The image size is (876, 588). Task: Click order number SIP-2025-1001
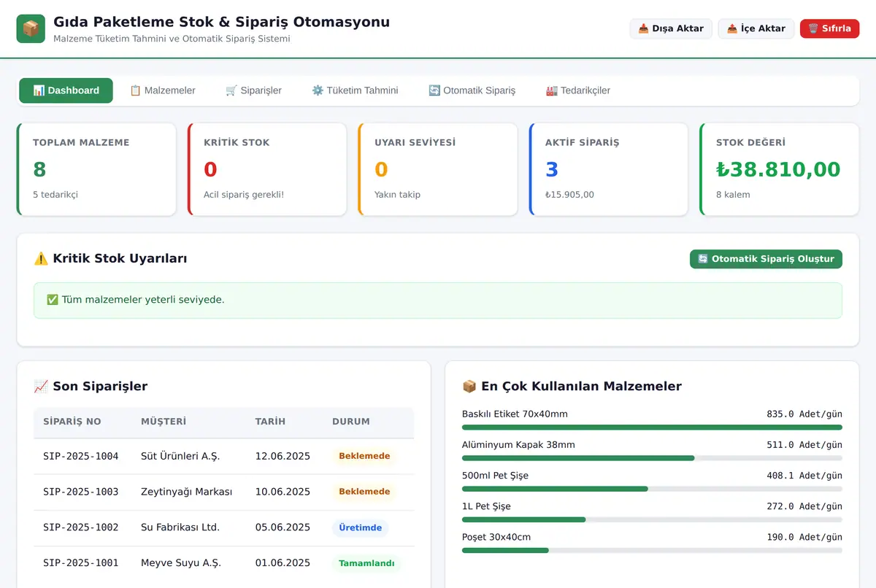pos(81,563)
